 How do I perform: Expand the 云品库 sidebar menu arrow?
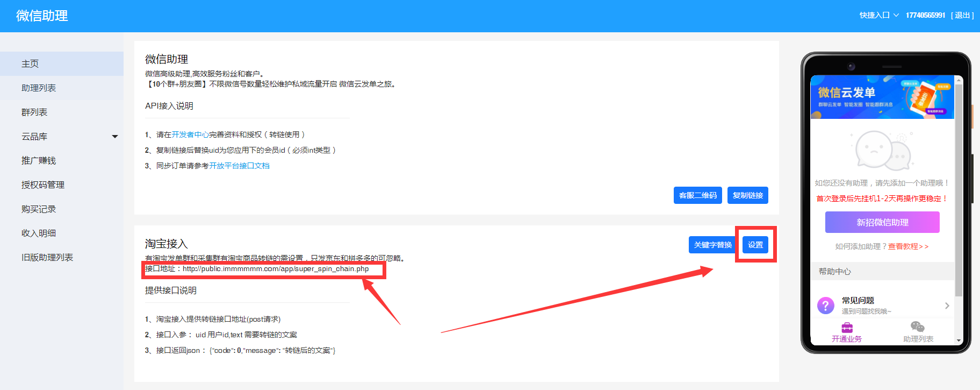click(x=114, y=137)
